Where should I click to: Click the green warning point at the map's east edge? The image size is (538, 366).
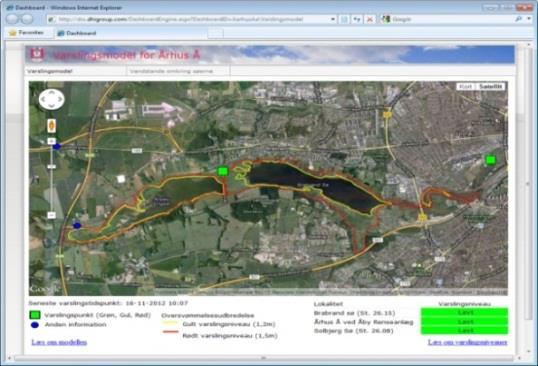[x=491, y=160]
